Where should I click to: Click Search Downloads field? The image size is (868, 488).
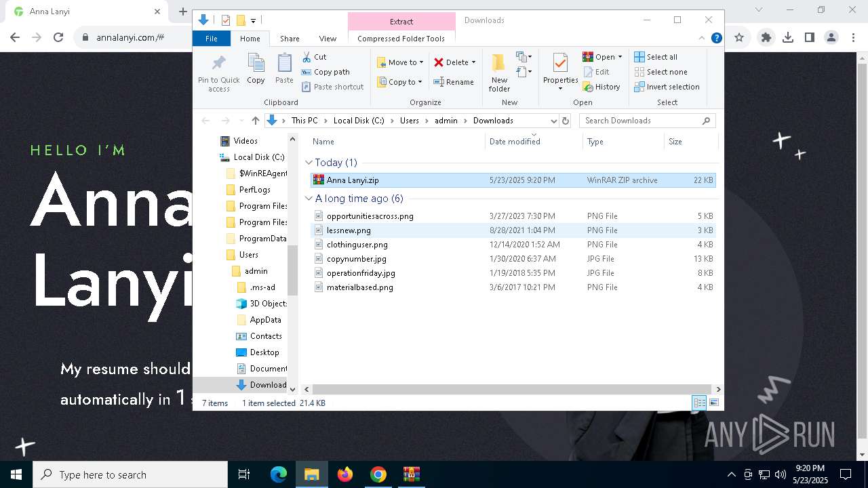click(x=647, y=121)
